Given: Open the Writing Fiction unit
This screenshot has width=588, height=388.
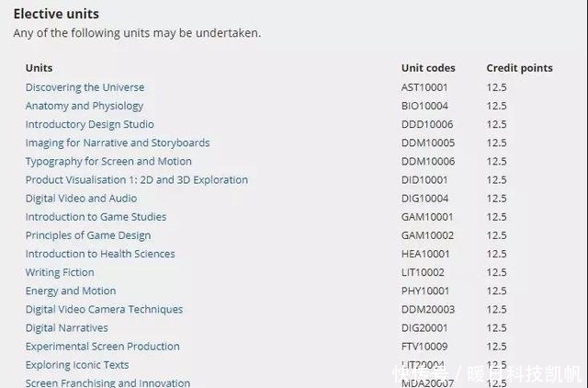Looking at the screenshot, I should (60, 272).
